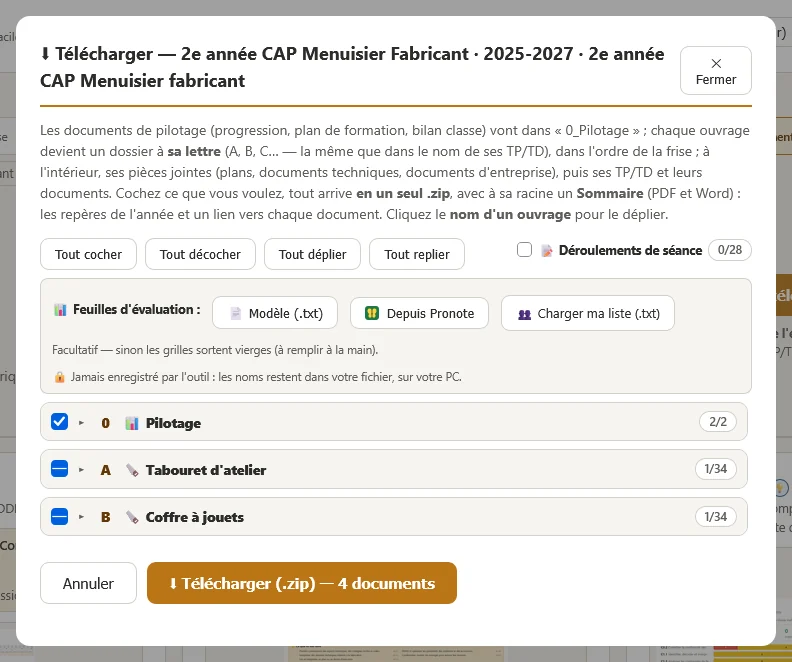
Task: Click the Pilotage chart icon
Action: tap(131, 423)
